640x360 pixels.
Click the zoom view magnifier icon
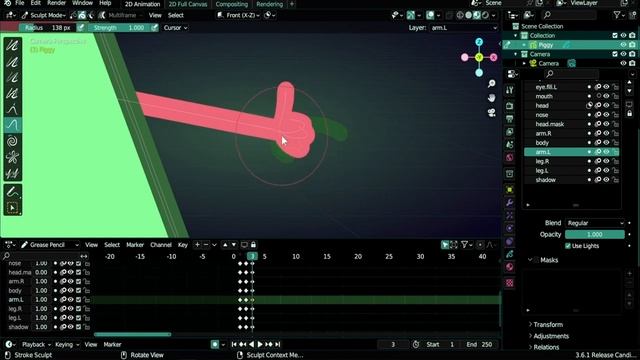pyautogui.click(x=491, y=83)
